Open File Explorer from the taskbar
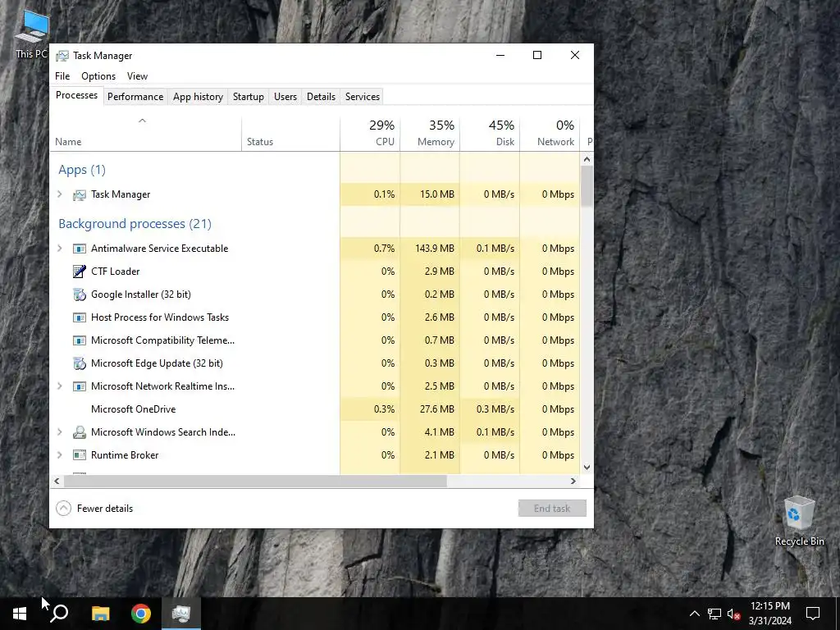 [x=100, y=614]
